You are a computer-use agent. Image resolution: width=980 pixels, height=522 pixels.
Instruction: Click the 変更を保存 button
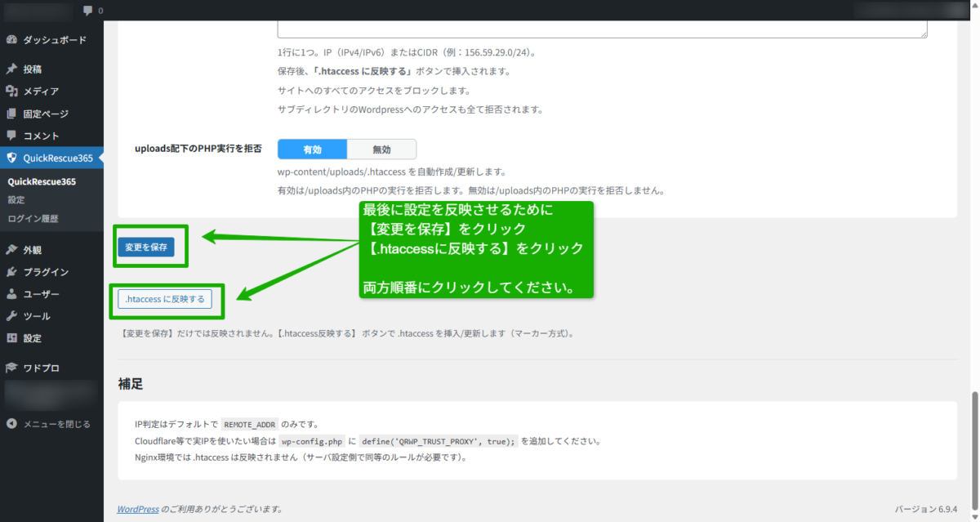tap(145, 247)
